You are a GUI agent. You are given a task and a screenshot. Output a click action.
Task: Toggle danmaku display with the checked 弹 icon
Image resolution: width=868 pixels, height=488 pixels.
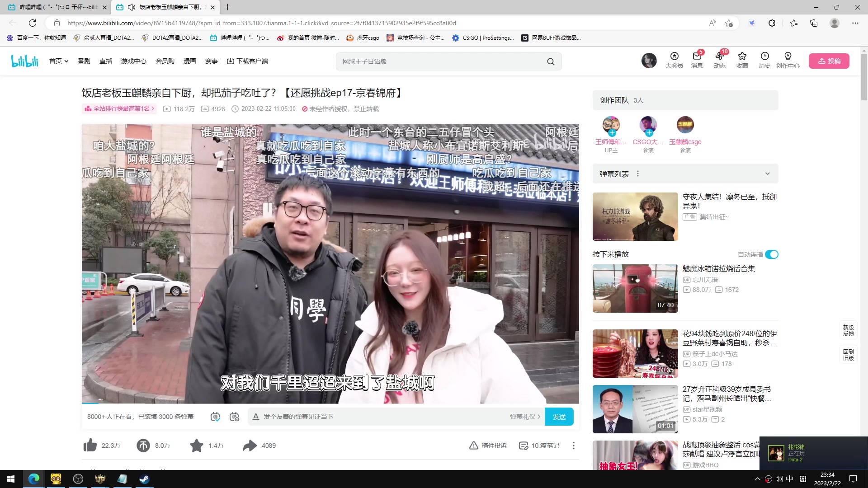click(x=216, y=416)
